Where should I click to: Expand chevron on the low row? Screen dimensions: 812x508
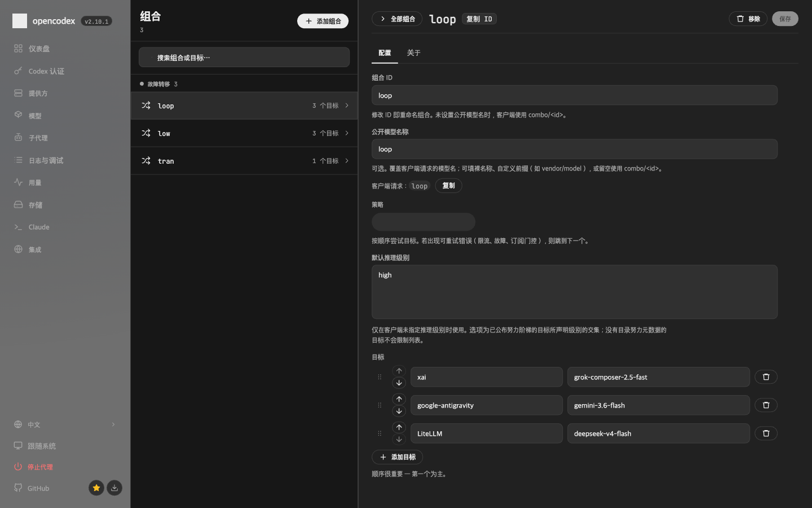click(347, 133)
